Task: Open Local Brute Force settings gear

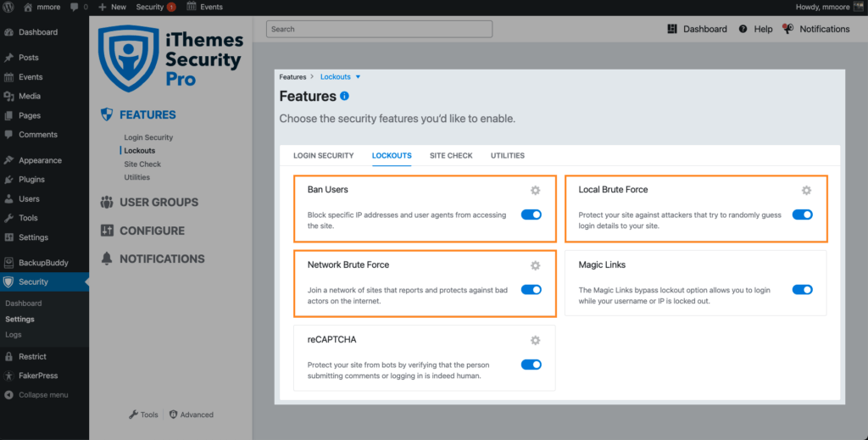Action: coord(807,191)
